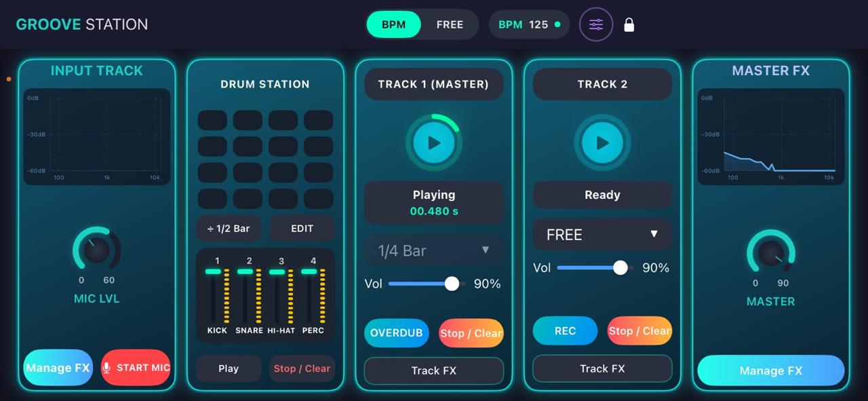Image resolution: width=868 pixels, height=401 pixels.
Task: Switch to FREE mode
Action: (450, 24)
